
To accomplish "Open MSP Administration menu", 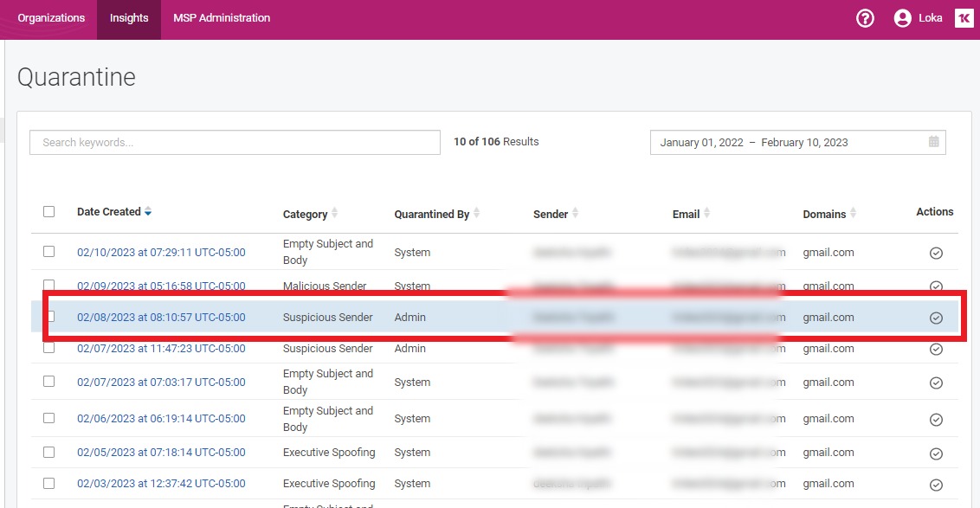I will pos(222,18).
